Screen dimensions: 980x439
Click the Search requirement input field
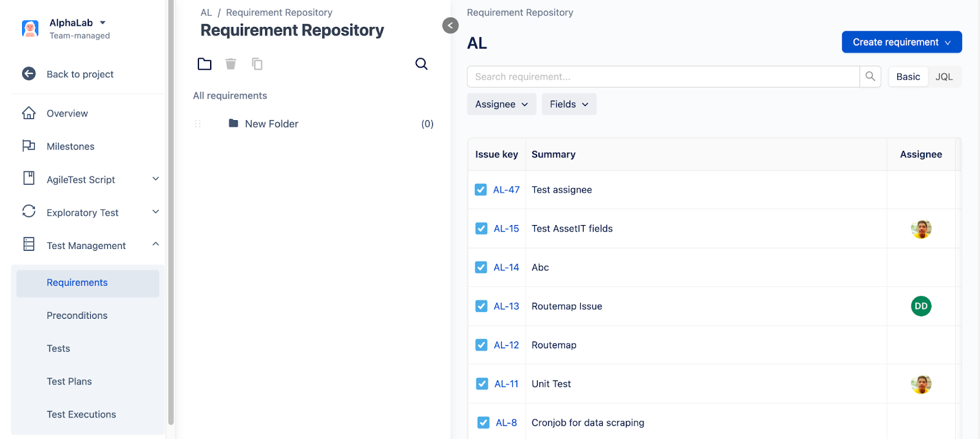[663, 77]
